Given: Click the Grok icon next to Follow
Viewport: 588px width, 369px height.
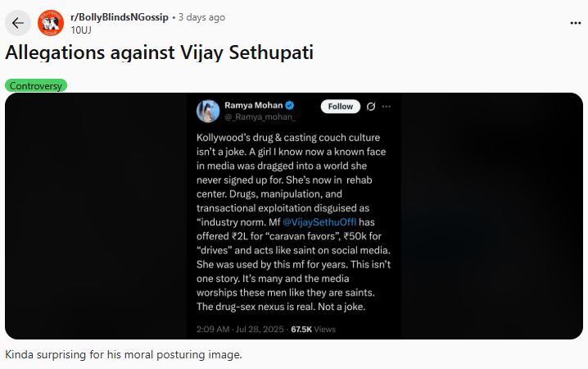Looking at the screenshot, I should 370,107.
